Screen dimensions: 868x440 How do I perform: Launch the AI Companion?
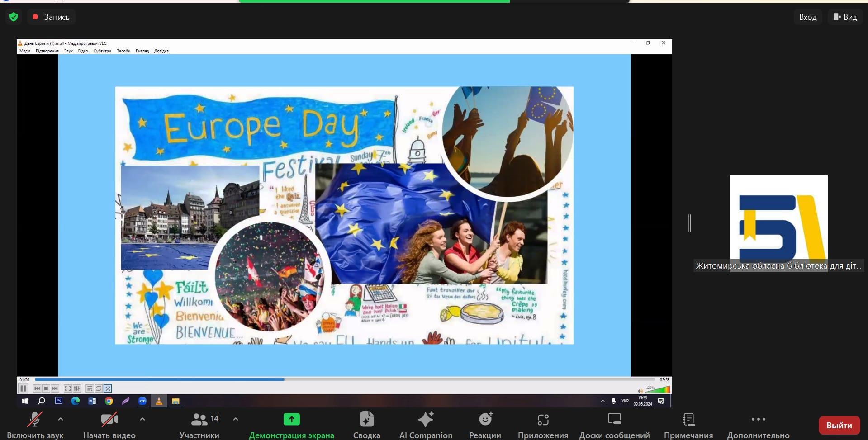click(x=426, y=425)
